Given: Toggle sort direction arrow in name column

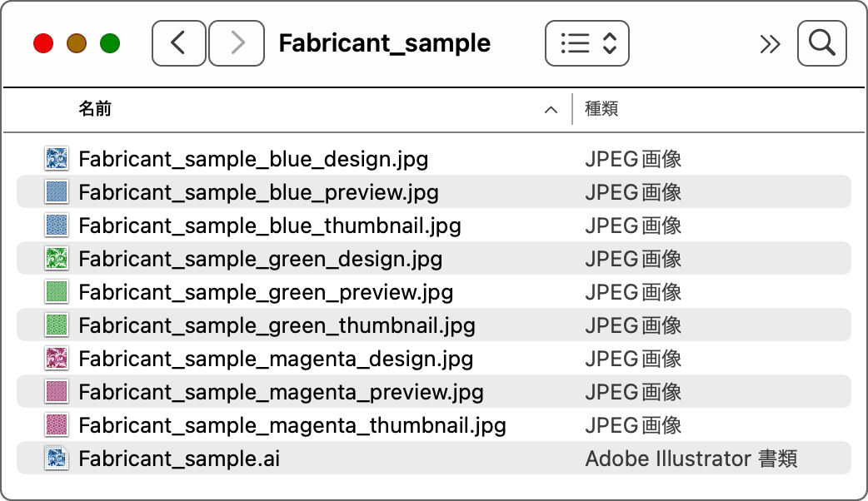Looking at the screenshot, I should point(551,110).
